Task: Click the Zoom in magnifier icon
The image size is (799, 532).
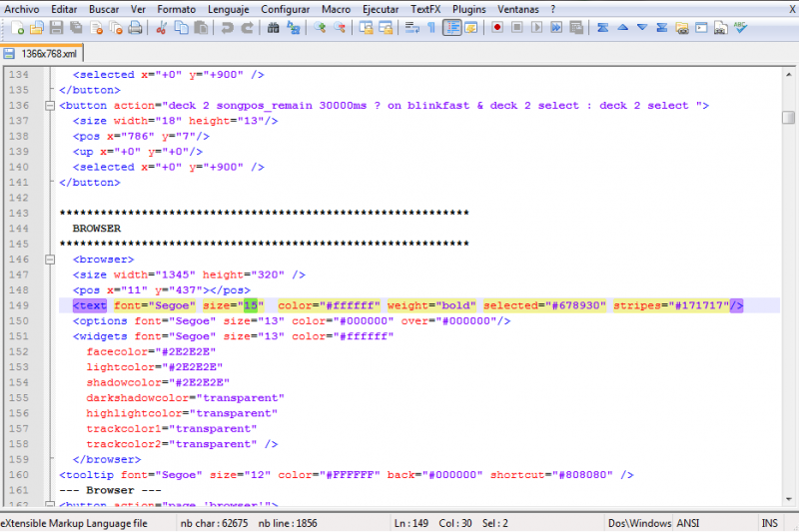Action: pos(320,28)
